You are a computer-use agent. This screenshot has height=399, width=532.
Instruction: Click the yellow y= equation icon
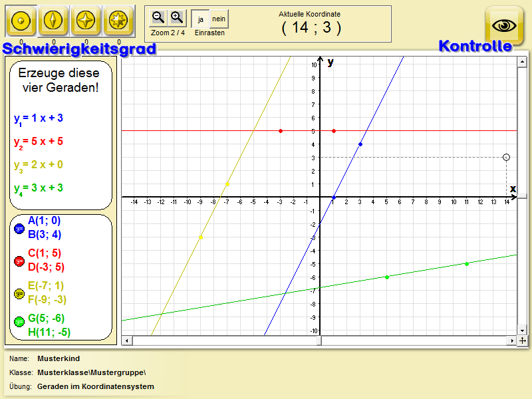[x=19, y=293]
